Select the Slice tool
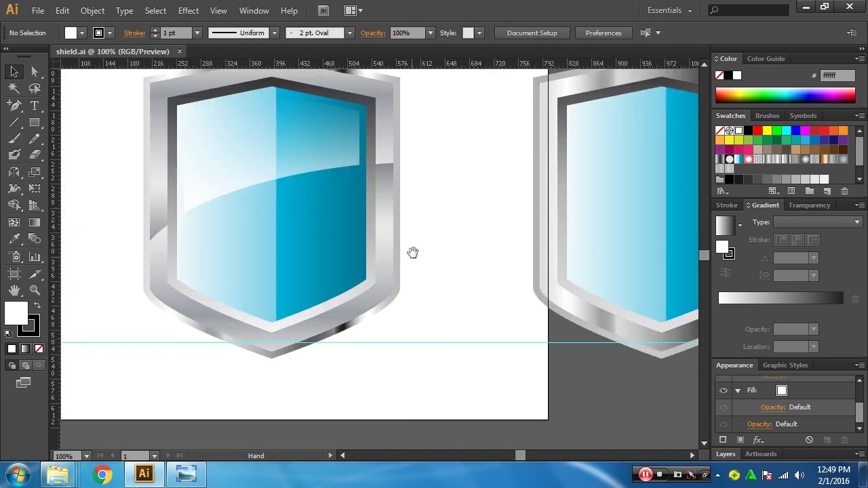Image resolution: width=868 pixels, height=488 pixels. [35, 274]
